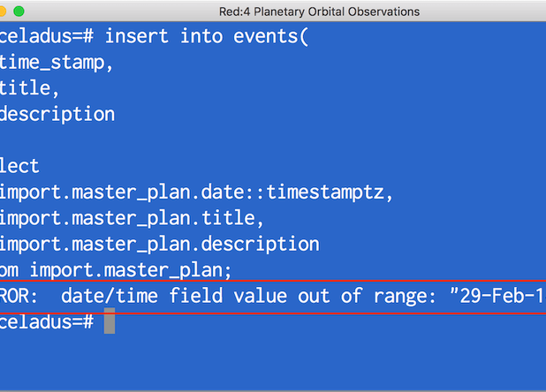Click the ROR: error label
Image resolution: width=546 pixels, height=392 pixels.
click(x=19, y=296)
